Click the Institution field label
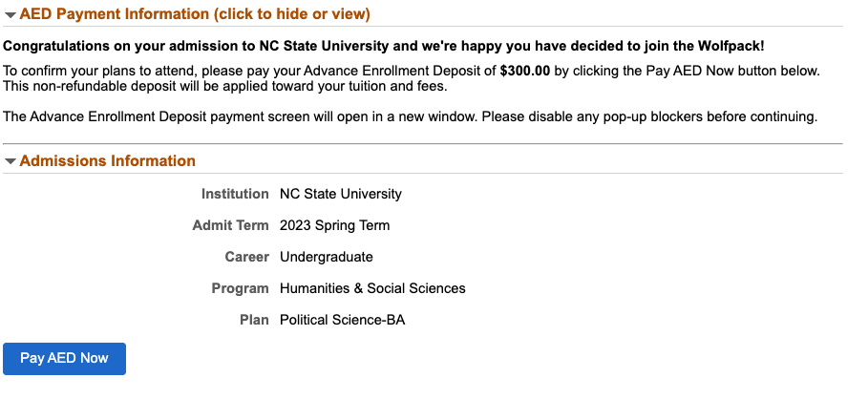Image resolution: width=868 pixels, height=399 pixels. point(235,194)
